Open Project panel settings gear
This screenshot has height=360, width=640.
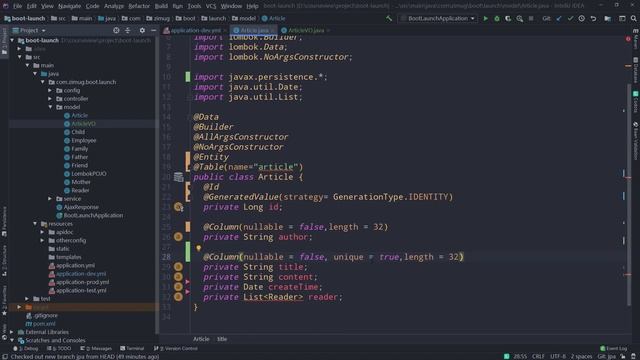(142, 30)
